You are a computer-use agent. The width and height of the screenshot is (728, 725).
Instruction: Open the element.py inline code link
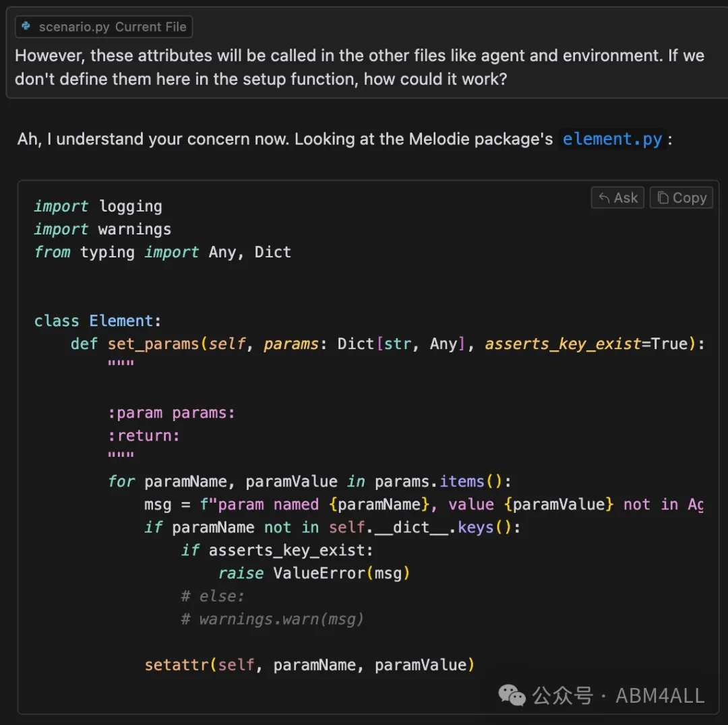point(612,139)
